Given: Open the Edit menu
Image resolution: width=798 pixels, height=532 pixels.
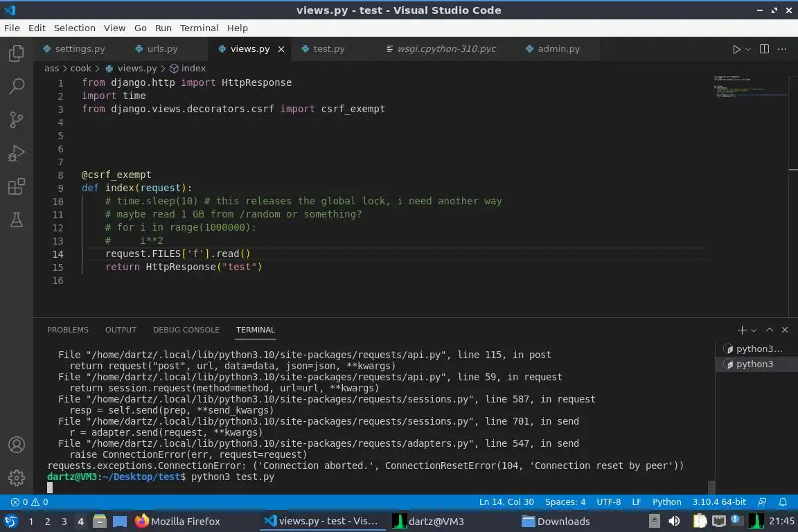Looking at the screenshot, I should click(37, 28).
